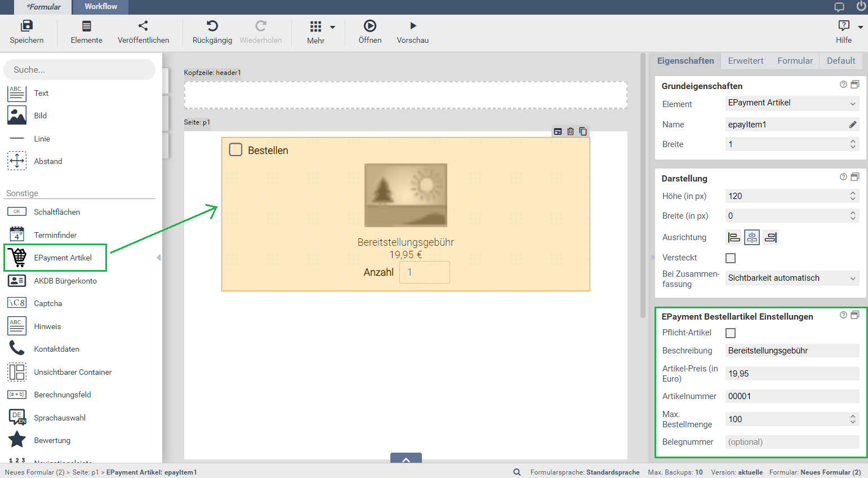
Task: Open search magnifier in status bar
Action: 517,472
